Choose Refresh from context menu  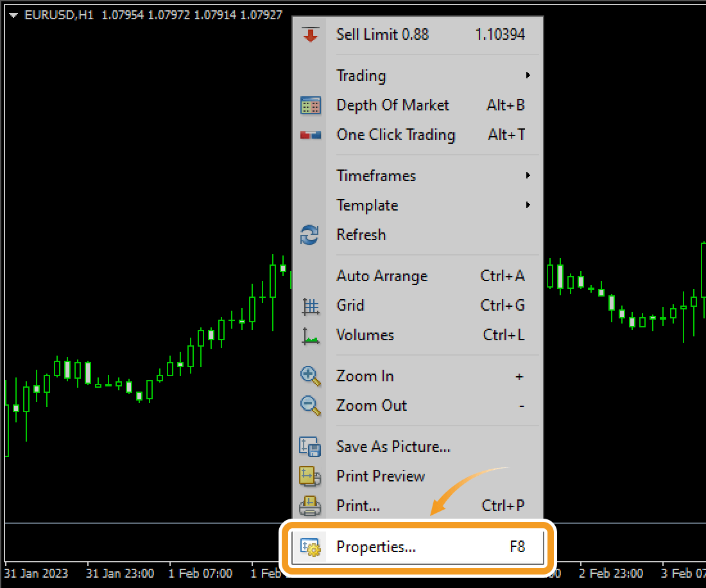point(418,234)
